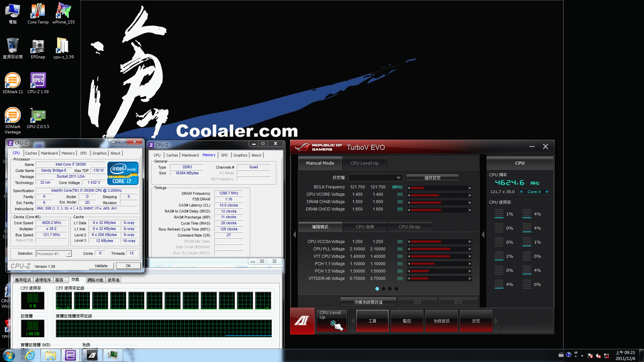
Task: Open the cpu-z_1.59 folder icon
Action: point(63,49)
